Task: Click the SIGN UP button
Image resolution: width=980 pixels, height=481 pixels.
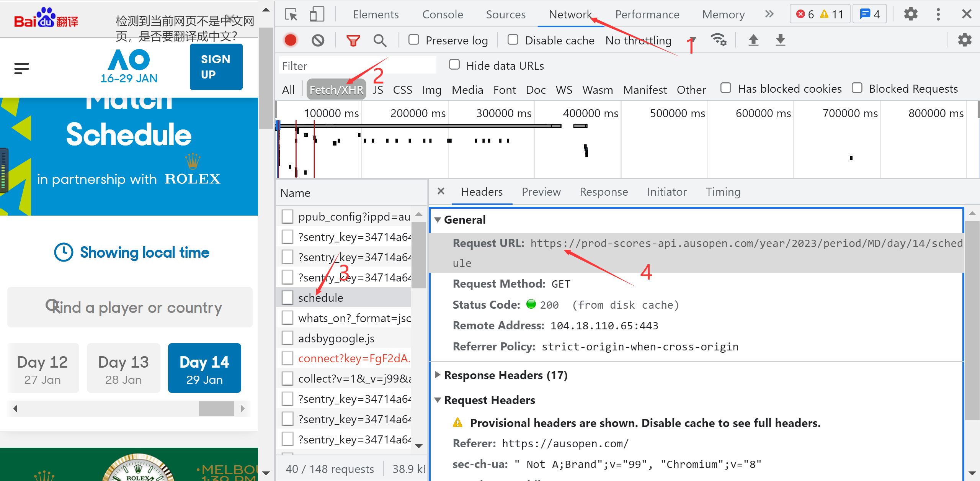Action: point(216,67)
